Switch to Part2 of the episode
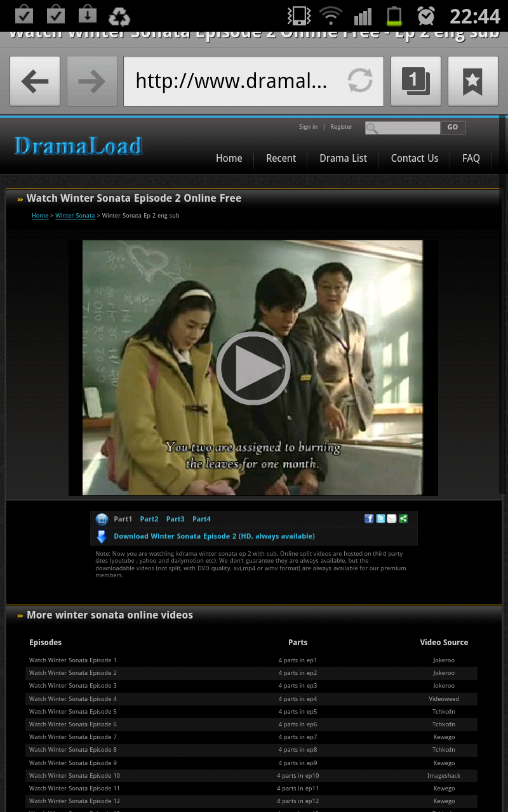This screenshot has height=812, width=508. click(x=149, y=519)
